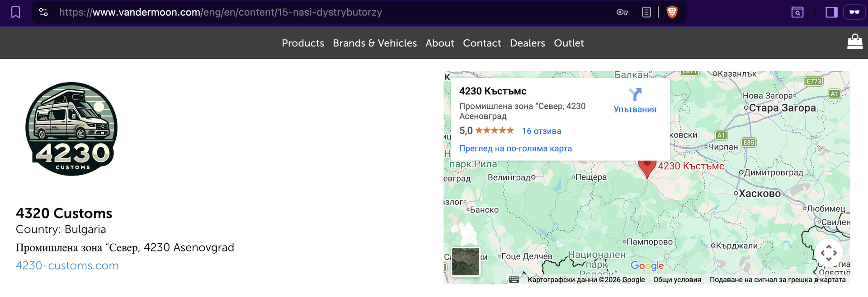Open the map camera controls compass button
868x297 pixels.
point(829,253)
